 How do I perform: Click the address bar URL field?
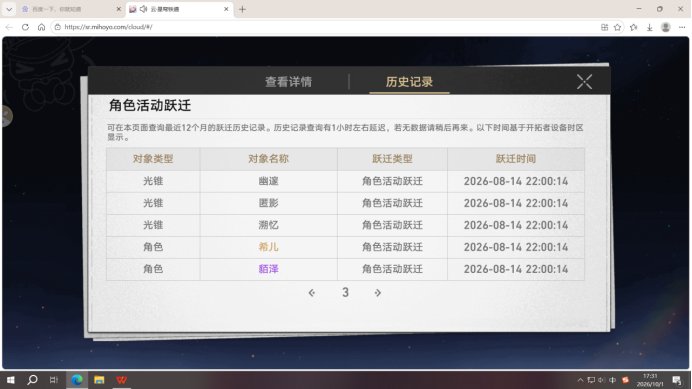327,27
